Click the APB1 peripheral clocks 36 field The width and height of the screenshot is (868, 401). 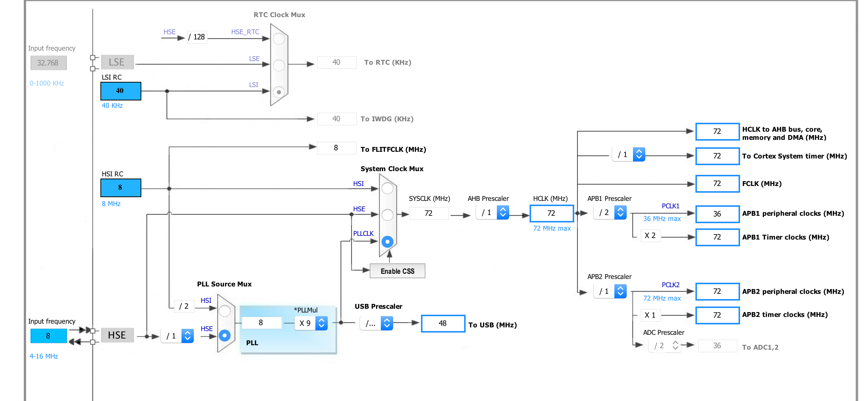tap(717, 214)
